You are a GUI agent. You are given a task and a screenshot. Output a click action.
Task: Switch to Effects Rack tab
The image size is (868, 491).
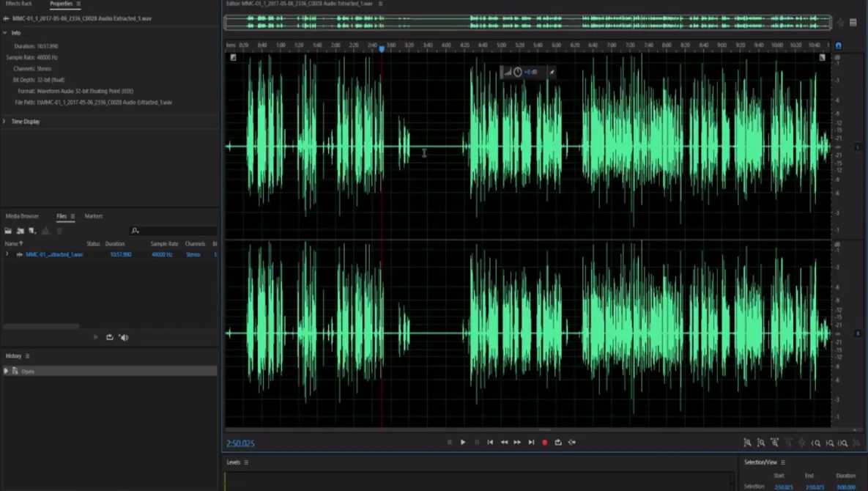coord(19,4)
